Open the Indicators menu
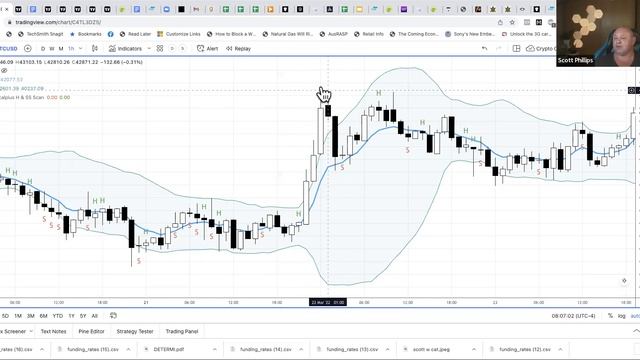This screenshot has height=360, width=640. (x=125, y=49)
